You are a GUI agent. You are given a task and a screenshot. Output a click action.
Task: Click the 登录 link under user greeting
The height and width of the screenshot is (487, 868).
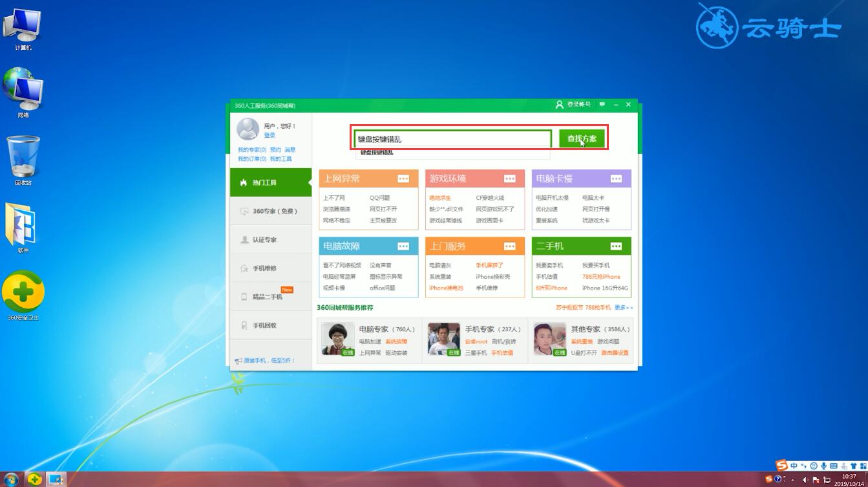click(x=270, y=135)
